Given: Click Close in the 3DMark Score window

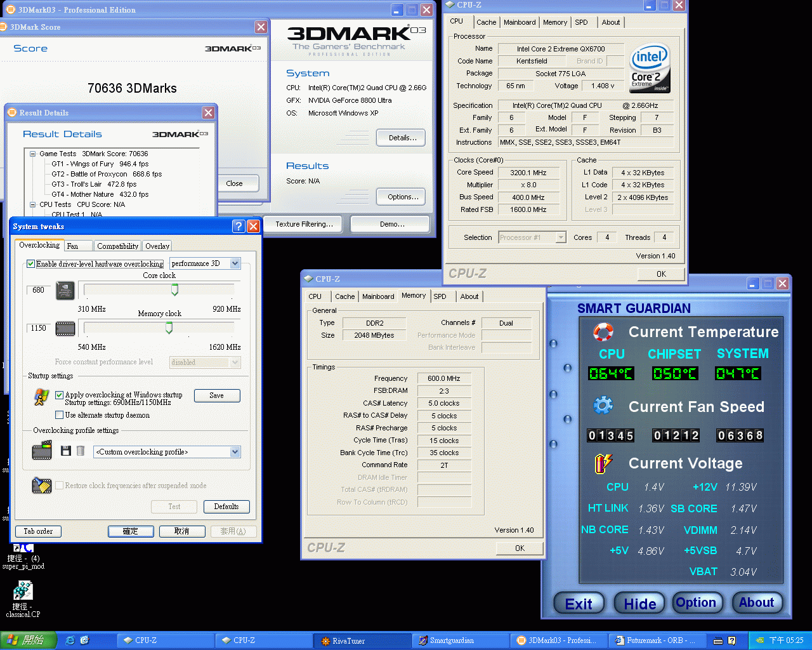Looking at the screenshot, I should [x=234, y=183].
